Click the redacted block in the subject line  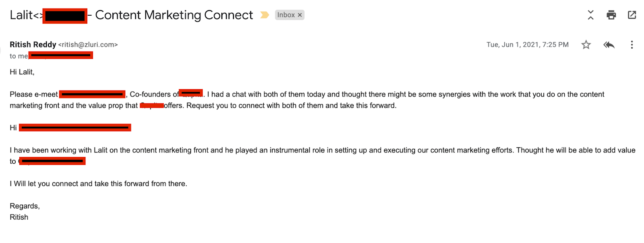coord(65,16)
